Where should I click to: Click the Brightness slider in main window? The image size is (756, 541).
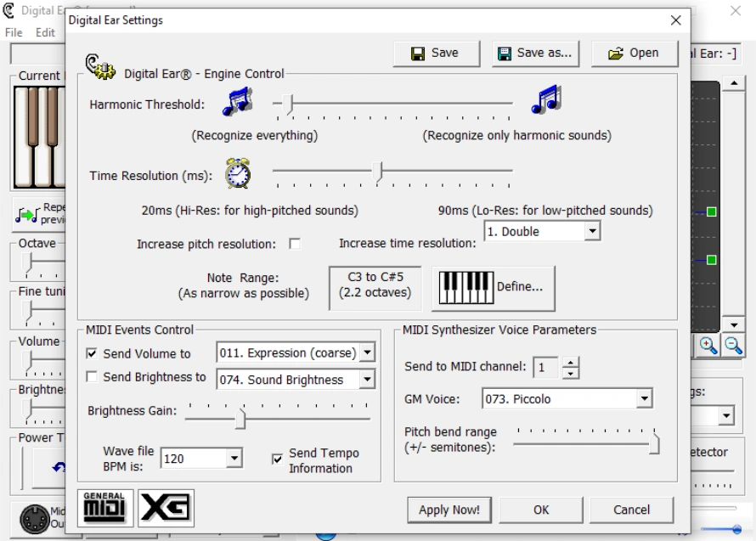pos(28,409)
